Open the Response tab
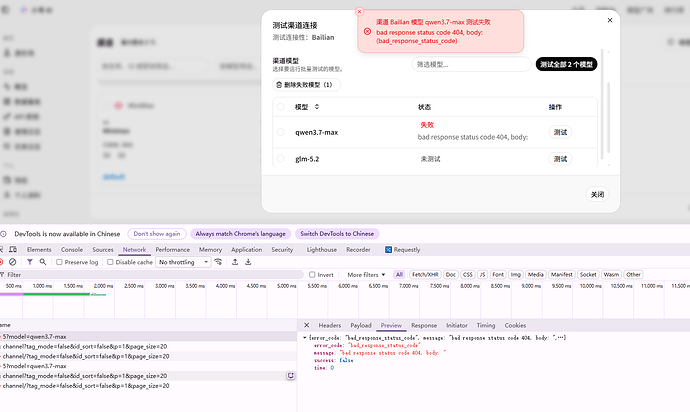The height and width of the screenshot is (412, 690). pyautogui.click(x=424, y=325)
